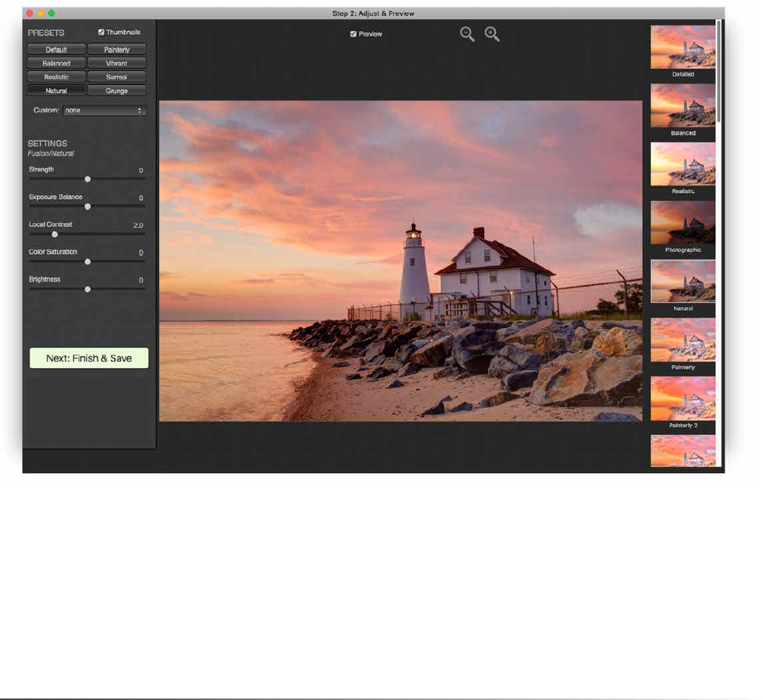763x700 pixels.
Task: Select the Painterly 2 thumbnail preset
Action: [682, 398]
